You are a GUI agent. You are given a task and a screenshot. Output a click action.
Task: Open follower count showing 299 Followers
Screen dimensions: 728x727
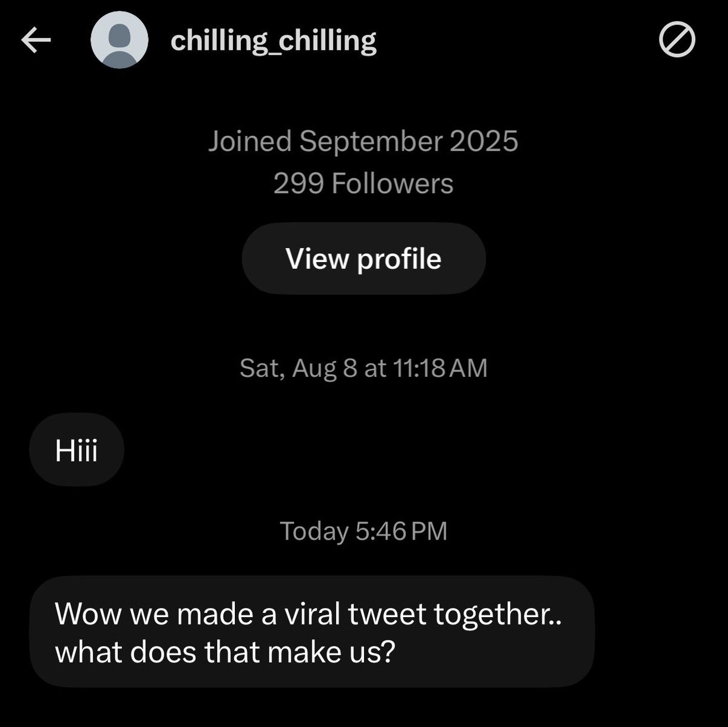363,183
